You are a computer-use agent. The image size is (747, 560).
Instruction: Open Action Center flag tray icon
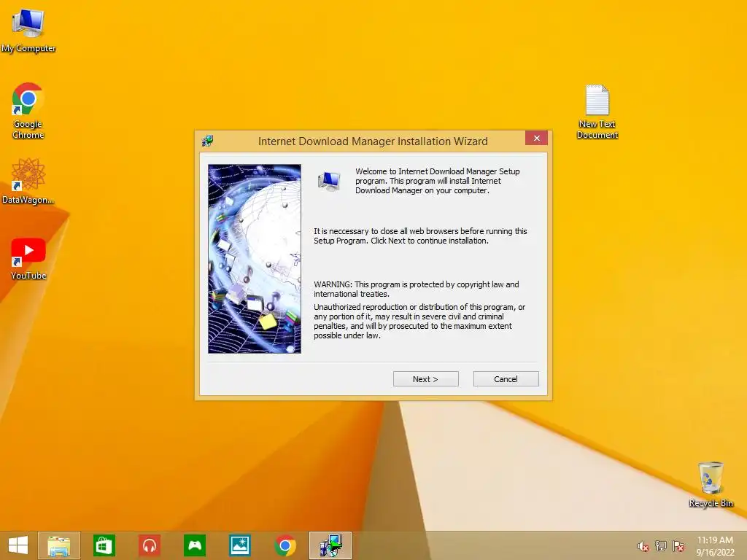(x=678, y=546)
